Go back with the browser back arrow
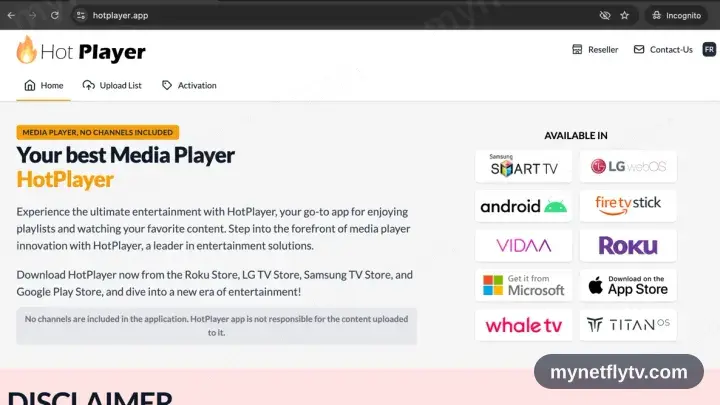Screen dimensions: 720x405 (x=11, y=15)
